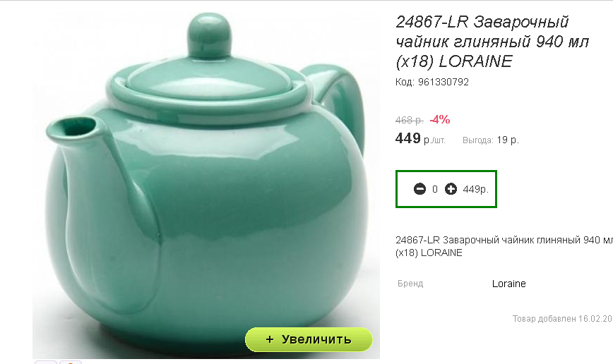Click the Бренд label

(x=410, y=284)
